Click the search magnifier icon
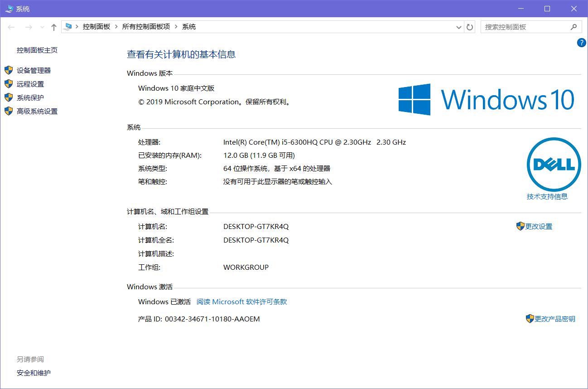The height and width of the screenshot is (389, 588). 574,27
